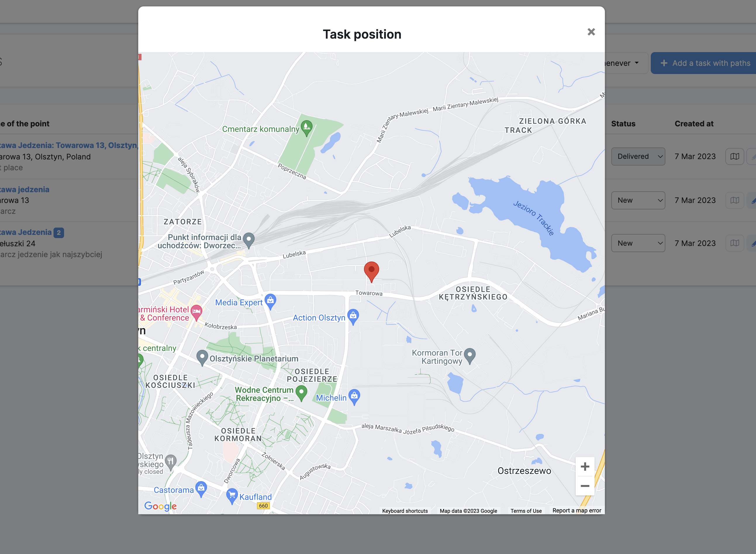Open the Olsztyńskie Planetarium marker
Viewport: 756px width, 554px height.
click(202, 358)
